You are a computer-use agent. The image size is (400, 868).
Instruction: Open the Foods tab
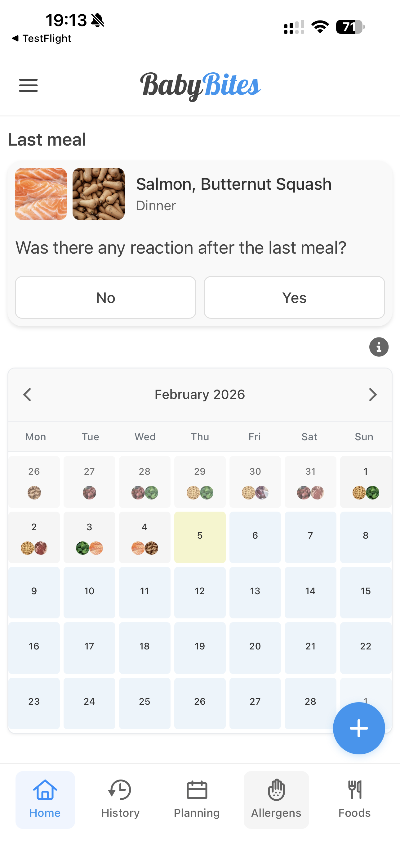click(354, 799)
